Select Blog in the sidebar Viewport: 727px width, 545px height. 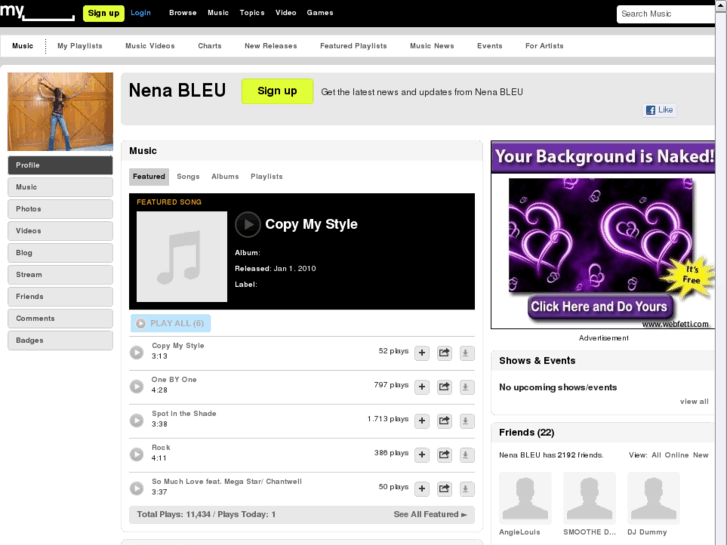coord(60,253)
